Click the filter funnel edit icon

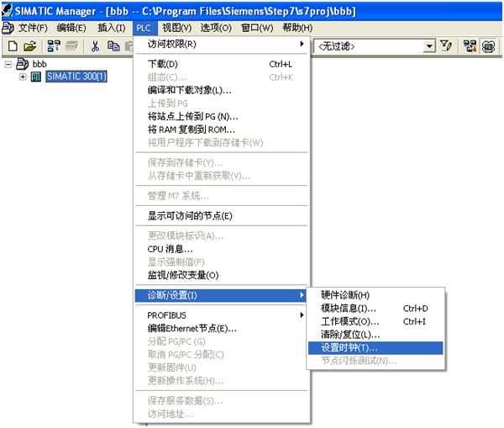coord(446,46)
